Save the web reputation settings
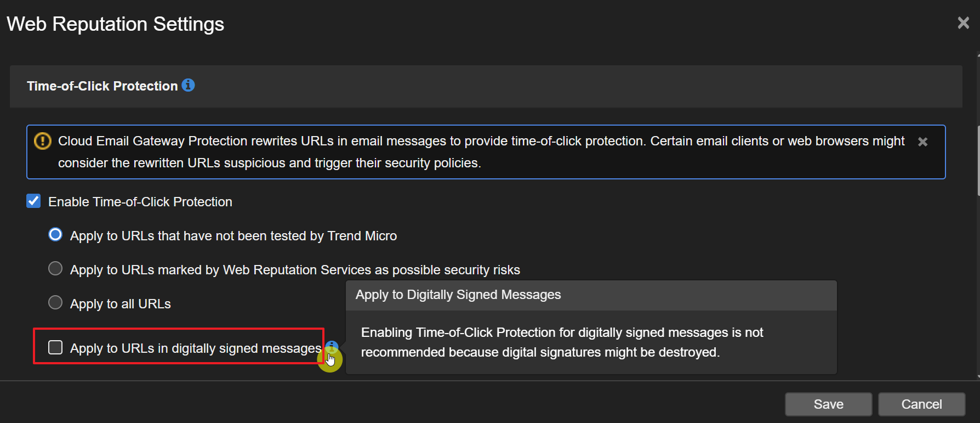Screen dimensions: 980x423 [x=828, y=404]
